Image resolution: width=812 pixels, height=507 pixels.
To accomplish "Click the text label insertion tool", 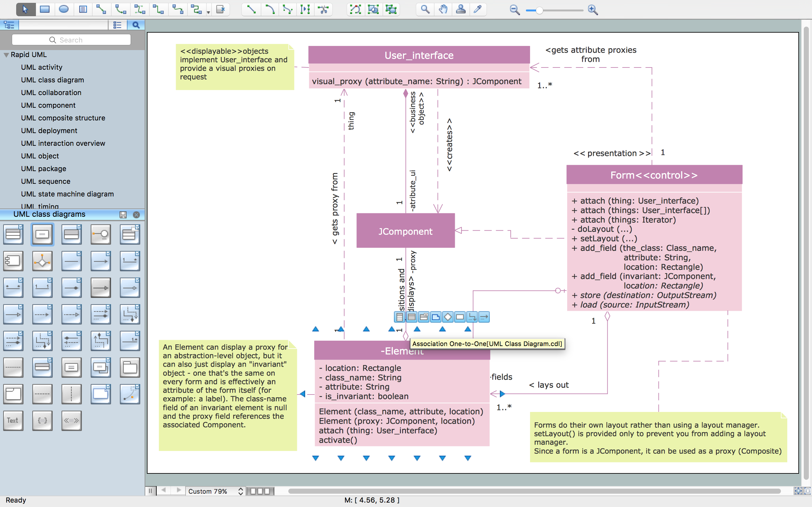I will [13, 420].
